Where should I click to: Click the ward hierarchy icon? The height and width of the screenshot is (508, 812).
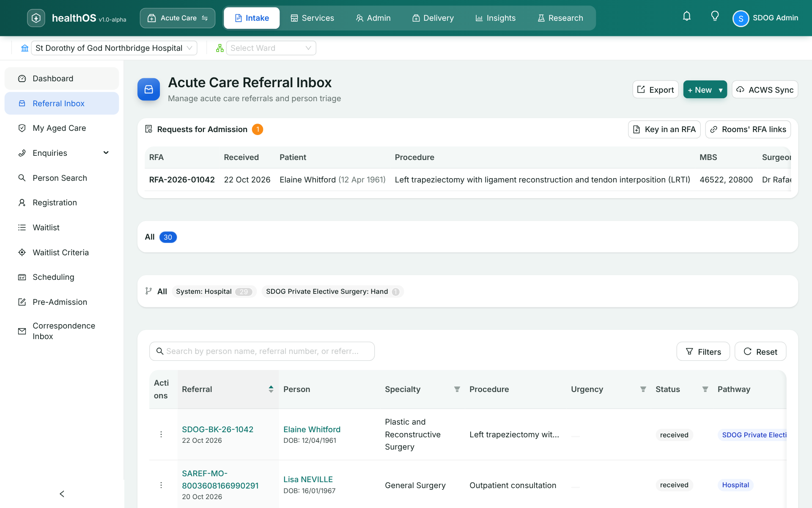(219, 48)
